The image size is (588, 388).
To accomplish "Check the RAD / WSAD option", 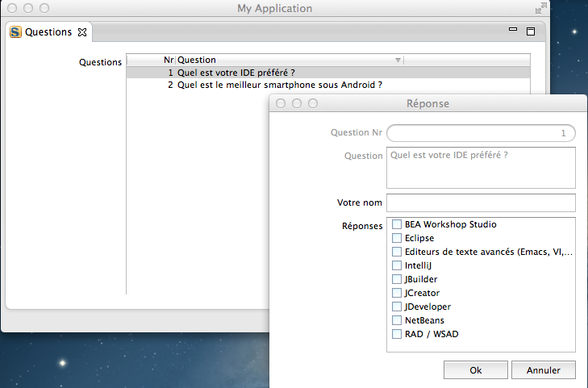I will pos(397,334).
